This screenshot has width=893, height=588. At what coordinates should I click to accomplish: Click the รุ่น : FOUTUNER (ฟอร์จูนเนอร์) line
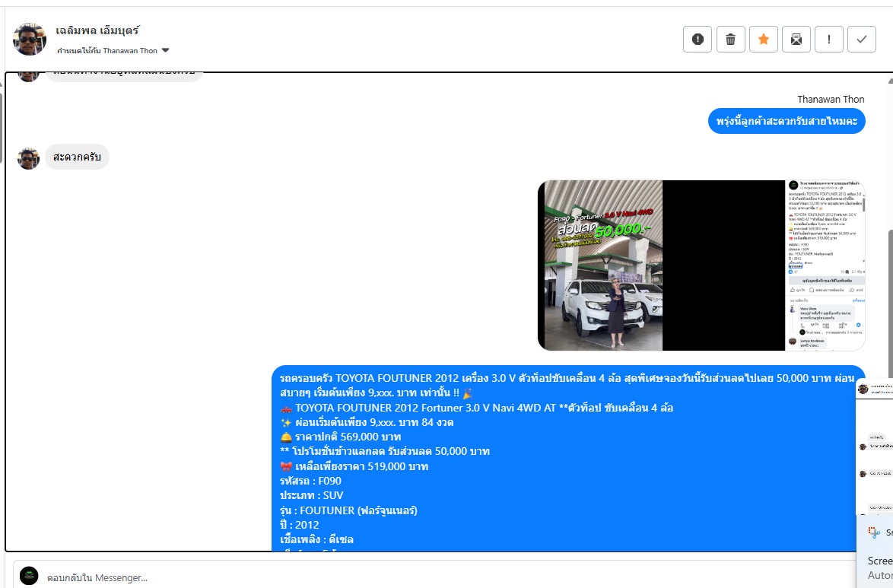coord(348,510)
